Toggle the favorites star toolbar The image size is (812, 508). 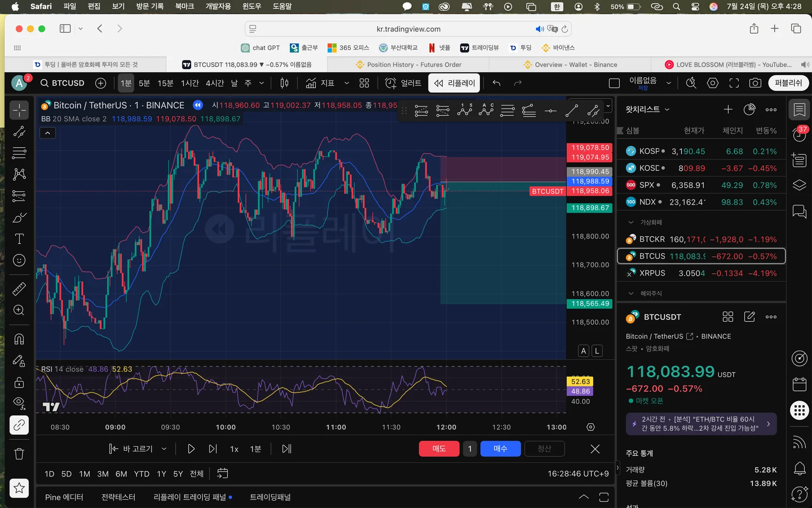pyautogui.click(x=19, y=488)
